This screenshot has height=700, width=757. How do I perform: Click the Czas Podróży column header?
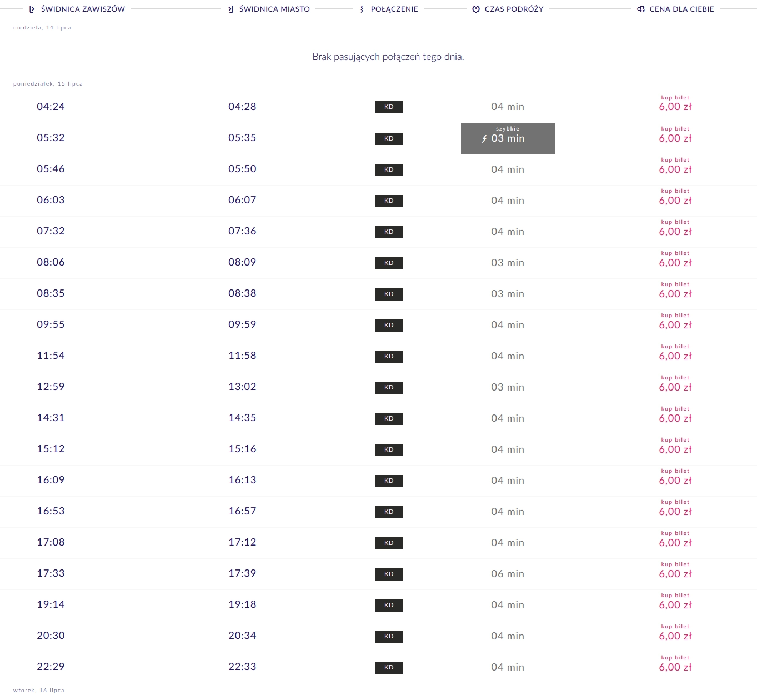514,9
